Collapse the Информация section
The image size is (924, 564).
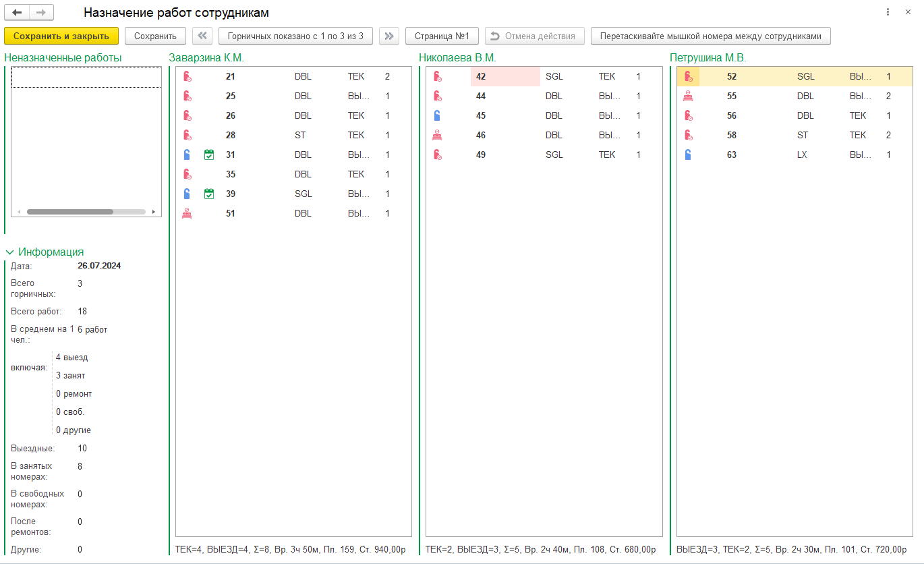tap(9, 252)
